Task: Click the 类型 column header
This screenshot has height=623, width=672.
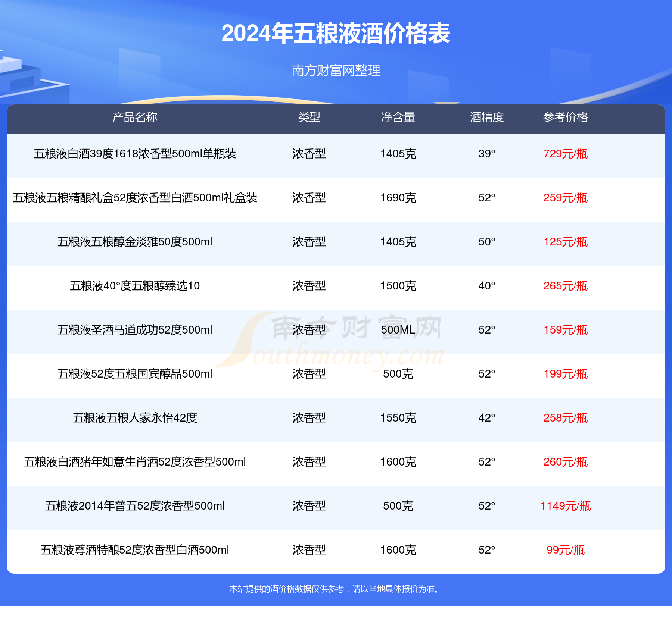Action: [x=309, y=117]
